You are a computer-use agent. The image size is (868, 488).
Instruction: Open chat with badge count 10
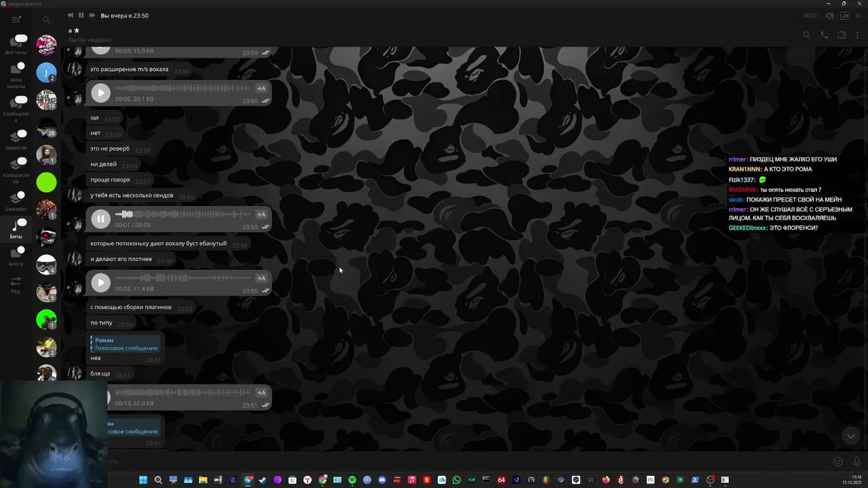pos(46,100)
